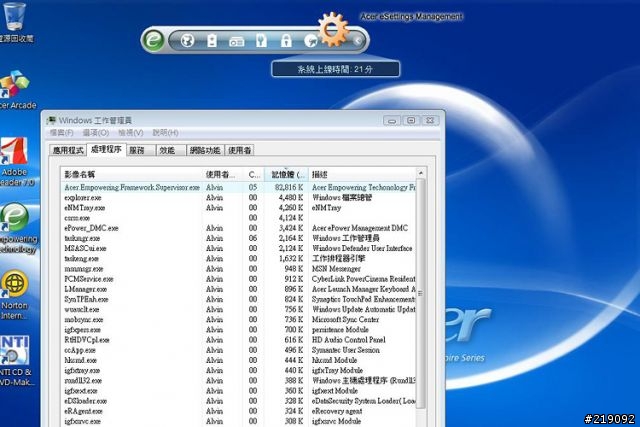Image resolution: width=640 pixels, height=427 pixels.
Task: Select the 處理程序 tab
Action: pyautogui.click(x=106, y=149)
